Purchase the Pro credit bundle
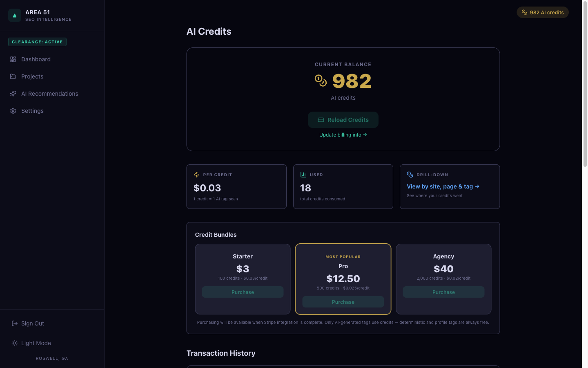Viewport: 588px width, 368px height. 343,302
